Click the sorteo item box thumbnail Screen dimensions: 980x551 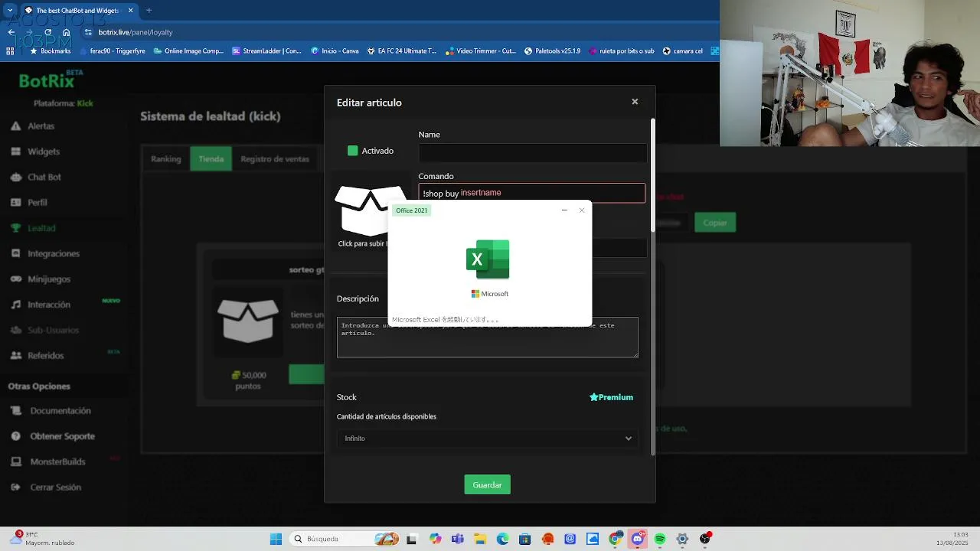(x=247, y=321)
